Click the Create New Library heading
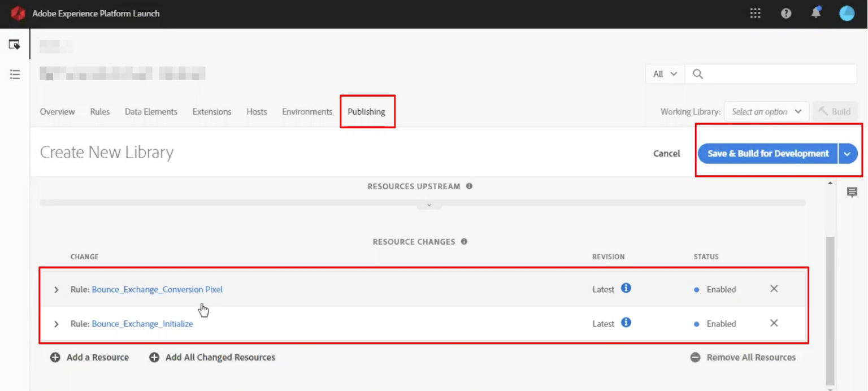The width and height of the screenshot is (868, 391). click(x=107, y=153)
